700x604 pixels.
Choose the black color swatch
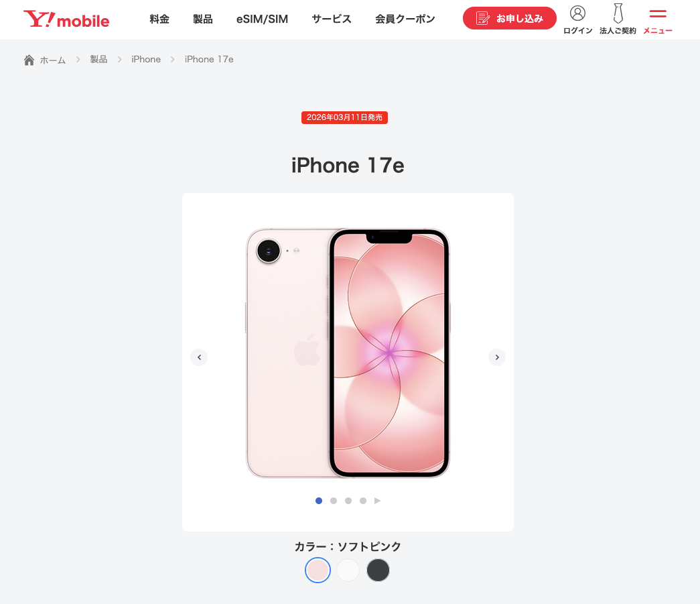point(378,570)
